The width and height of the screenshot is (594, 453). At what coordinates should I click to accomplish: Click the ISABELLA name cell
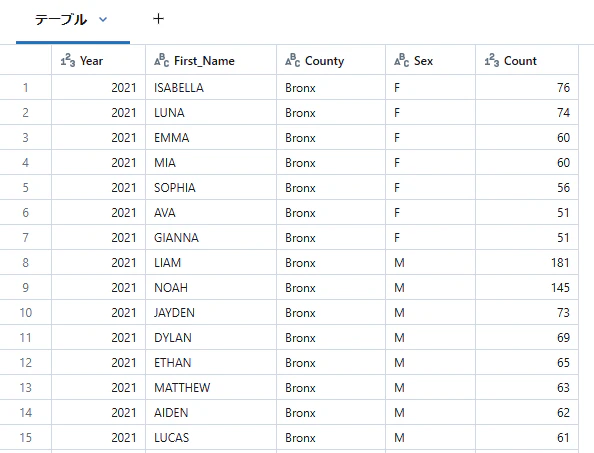tap(211, 87)
